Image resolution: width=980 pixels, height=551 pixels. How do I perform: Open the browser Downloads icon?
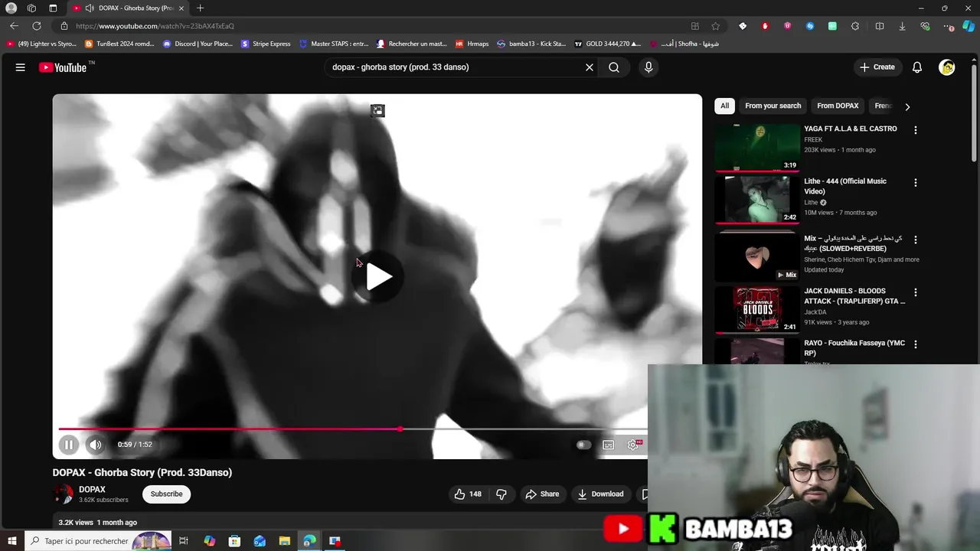point(902,26)
